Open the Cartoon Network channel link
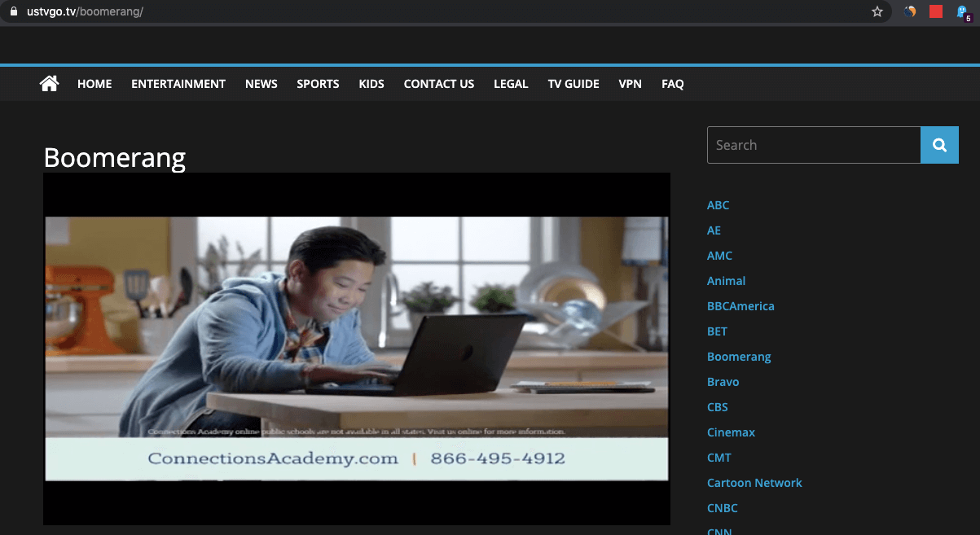 [x=754, y=483]
